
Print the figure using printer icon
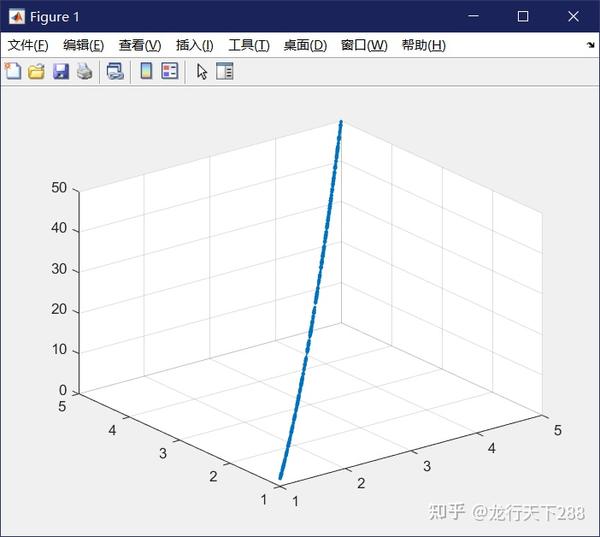84,71
